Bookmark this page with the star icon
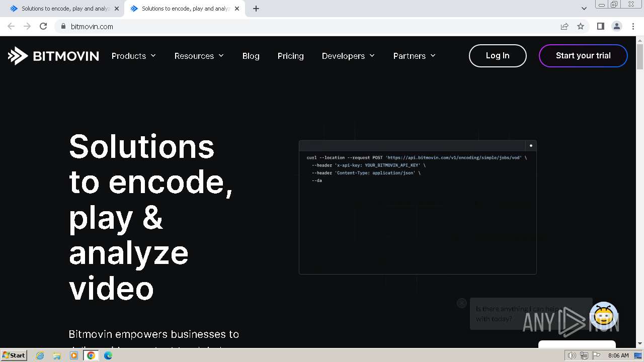Image resolution: width=644 pixels, height=362 pixels. pyautogui.click(x=581, y=26)
